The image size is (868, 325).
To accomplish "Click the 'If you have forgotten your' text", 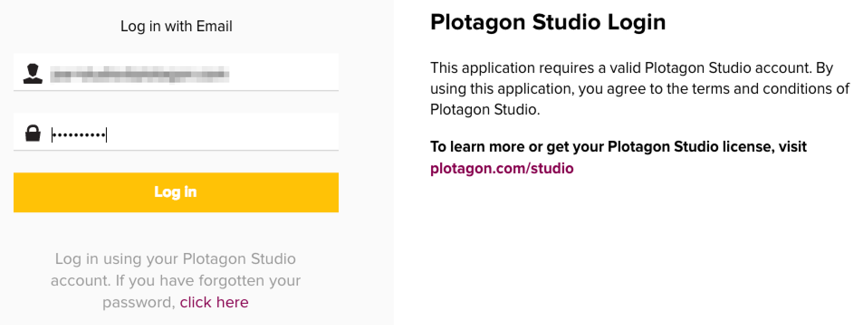I will (208, 281).
